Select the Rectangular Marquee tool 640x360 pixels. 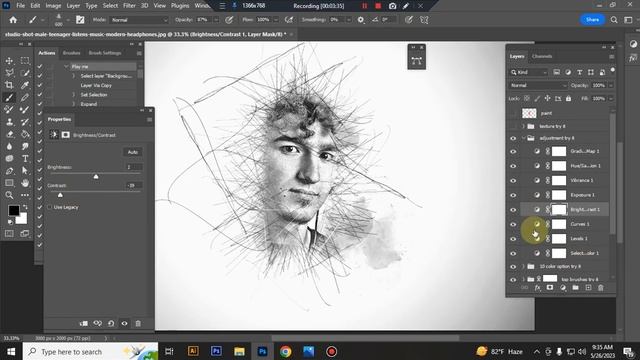[x=25, y=61]
